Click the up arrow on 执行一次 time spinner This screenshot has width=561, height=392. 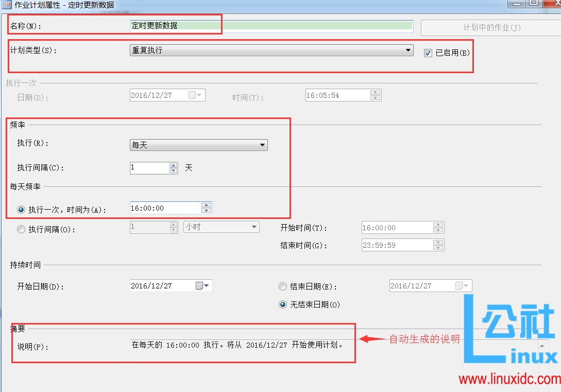pos(206,205)
